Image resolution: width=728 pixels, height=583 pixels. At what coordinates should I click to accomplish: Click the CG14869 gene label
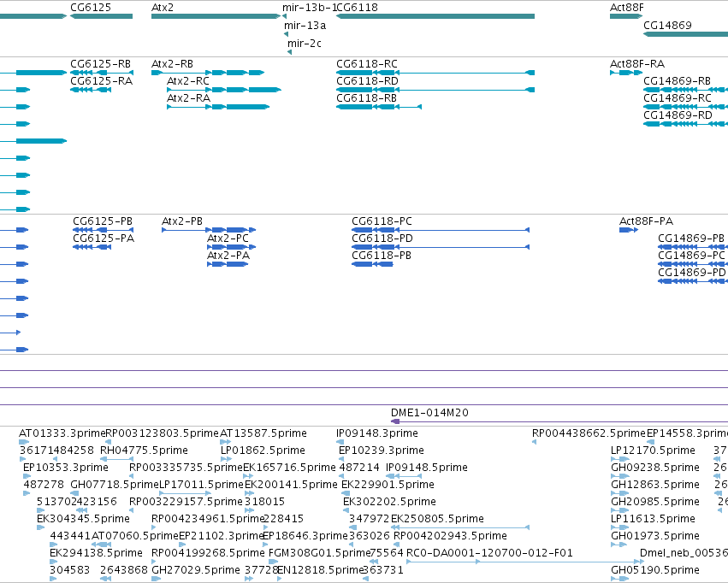667,25
